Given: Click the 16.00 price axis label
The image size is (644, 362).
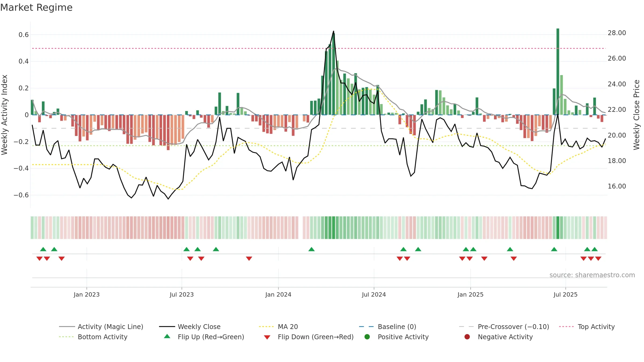Looking at the screenshot, I should click(x=617, y=186).
